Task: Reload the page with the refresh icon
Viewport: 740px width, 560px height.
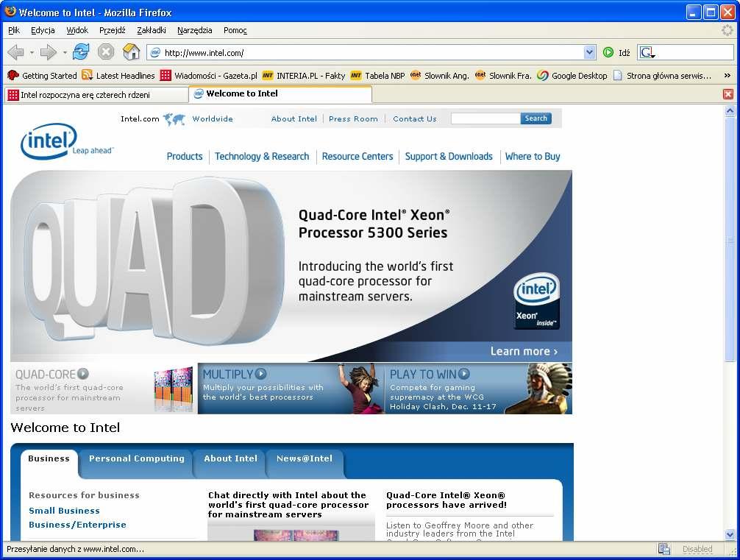Action: click(x=81, y=52)
